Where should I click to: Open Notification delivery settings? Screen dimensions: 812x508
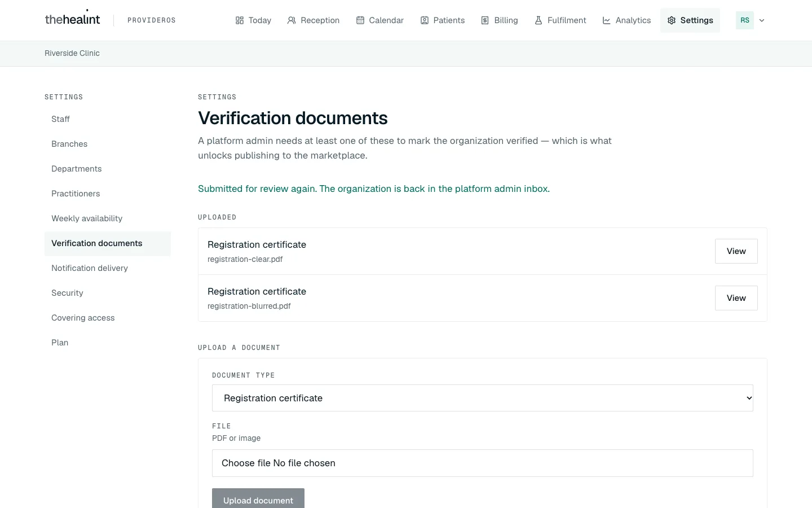click(108, 268)
